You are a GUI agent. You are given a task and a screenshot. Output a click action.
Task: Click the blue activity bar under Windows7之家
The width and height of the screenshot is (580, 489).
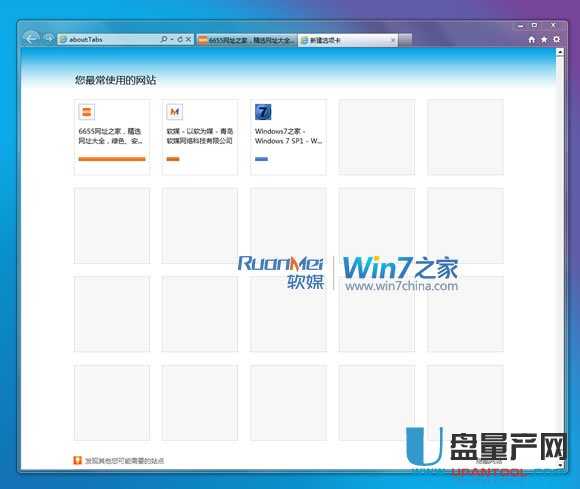pos(262,159)
